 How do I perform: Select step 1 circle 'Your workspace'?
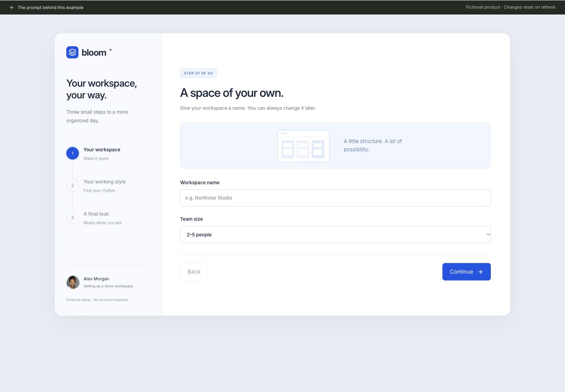pyautogui.click(x=73, y=153)
